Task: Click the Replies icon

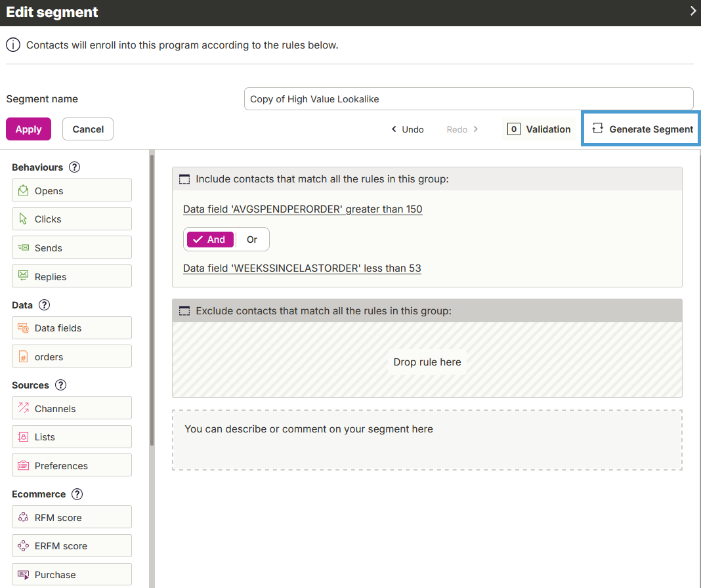Action: coord(23,276)
